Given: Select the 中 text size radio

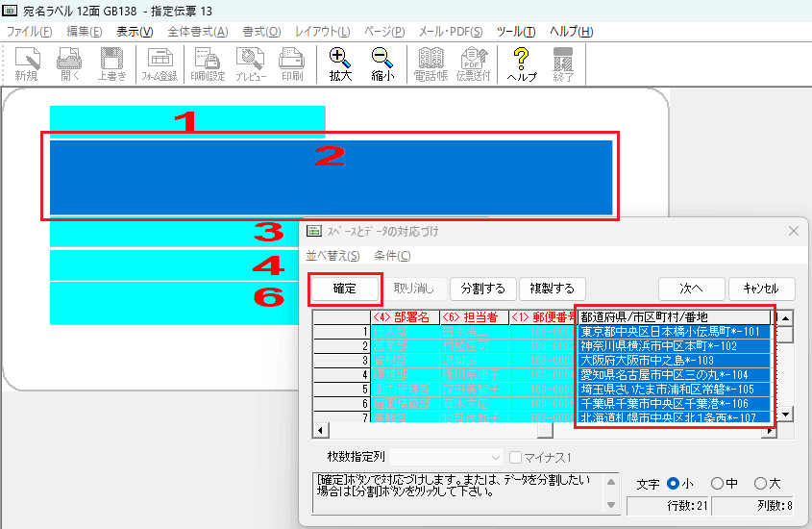Looking at the screenshot, I should pyautogui.click(x=717, y=484).
